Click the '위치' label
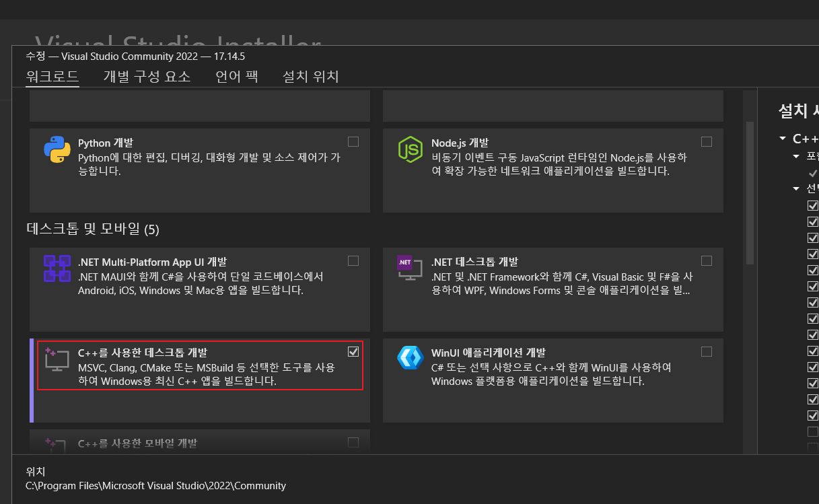 point(35,472)
